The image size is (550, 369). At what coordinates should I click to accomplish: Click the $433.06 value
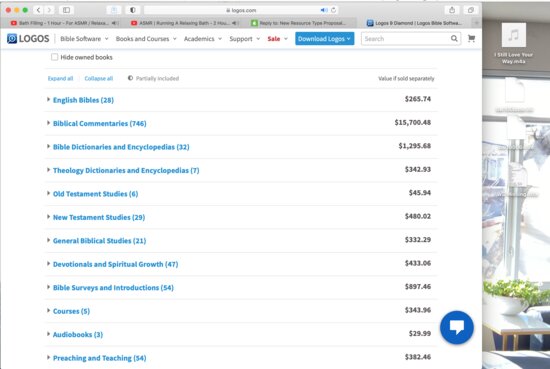(x=418, y=263)
